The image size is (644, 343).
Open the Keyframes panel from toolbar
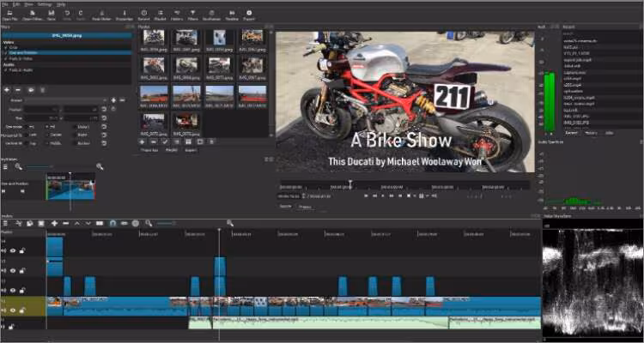coord(211,15)
